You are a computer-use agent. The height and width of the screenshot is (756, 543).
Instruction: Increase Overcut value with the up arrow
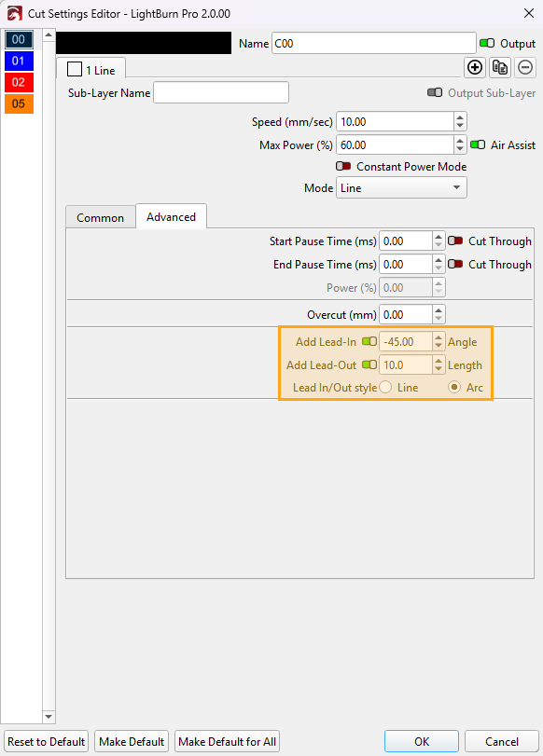(x=439, y=310)
